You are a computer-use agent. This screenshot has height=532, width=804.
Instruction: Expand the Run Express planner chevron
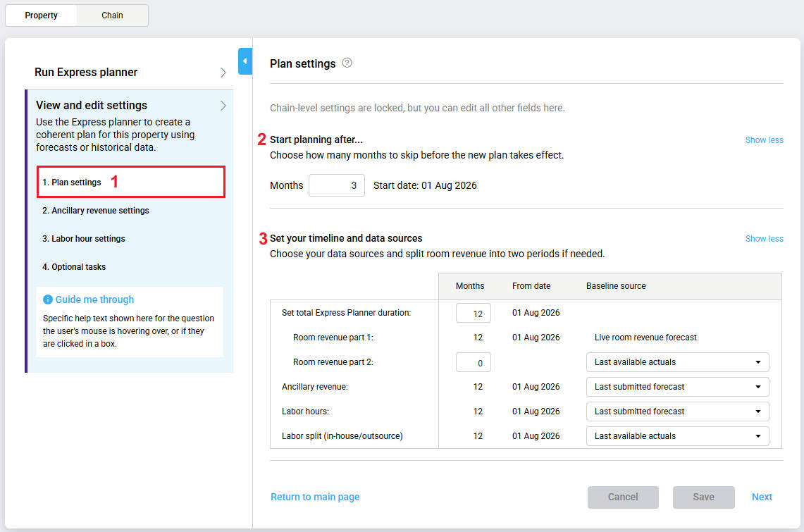pyautogui.click(x=223, y=73)
